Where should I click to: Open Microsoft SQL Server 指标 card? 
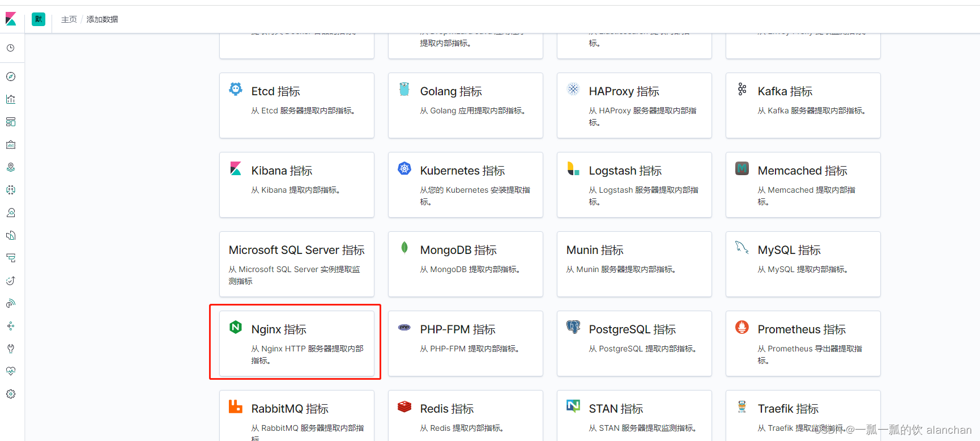pyautogui.click(x=297, y=264)
